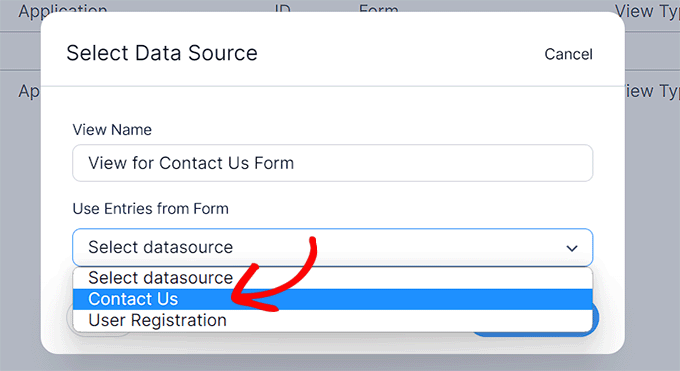Open the Use Entries from Form dropdown
Viewport: 680px width, 371px height.
pyautogui.click(x=333, y=247)
